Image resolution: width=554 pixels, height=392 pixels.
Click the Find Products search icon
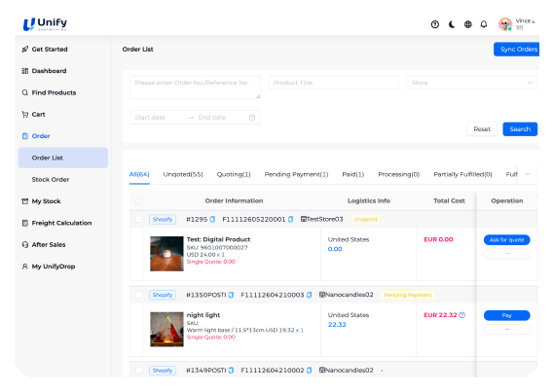pos(24,92)
